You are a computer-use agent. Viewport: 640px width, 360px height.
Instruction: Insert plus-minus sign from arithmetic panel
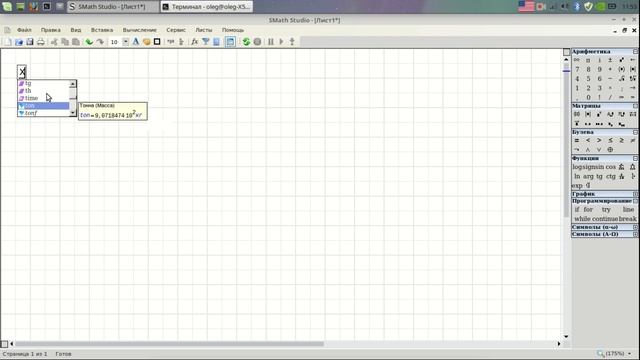pyautogui.click(x=610, y=60)
